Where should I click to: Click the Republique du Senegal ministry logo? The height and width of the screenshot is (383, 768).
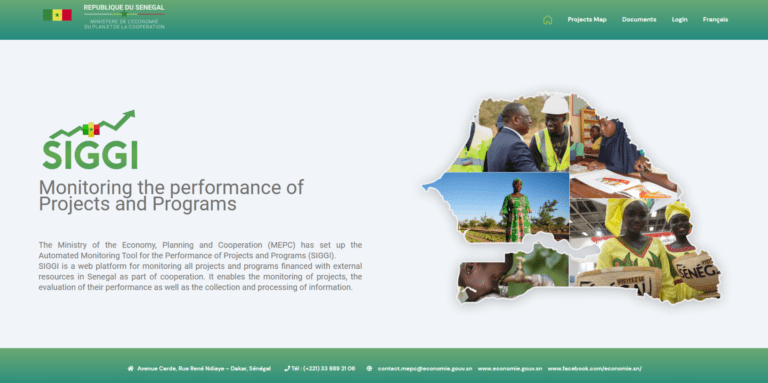(x=124, y=17)
